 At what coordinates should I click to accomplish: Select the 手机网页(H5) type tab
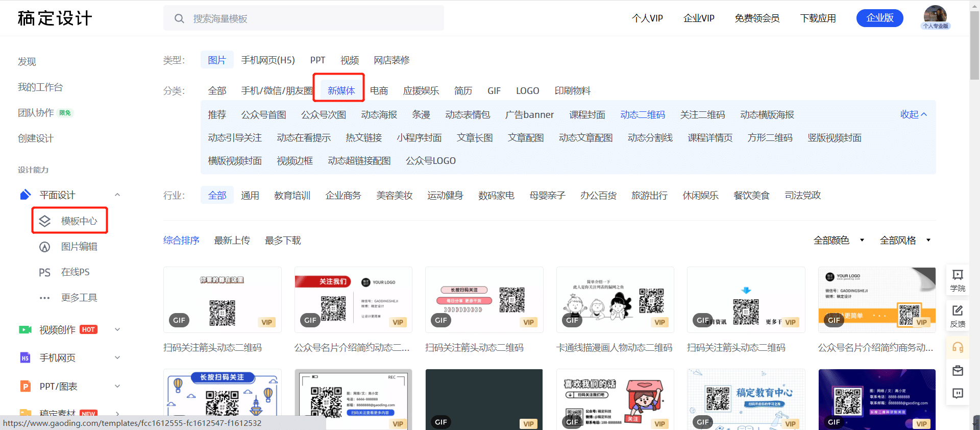[x=268, y=60]
